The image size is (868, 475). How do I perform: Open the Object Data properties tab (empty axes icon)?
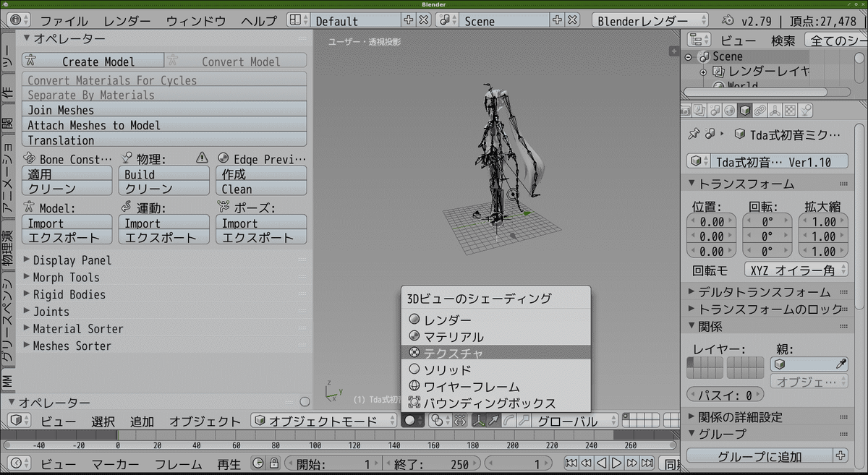coord(775,110)
